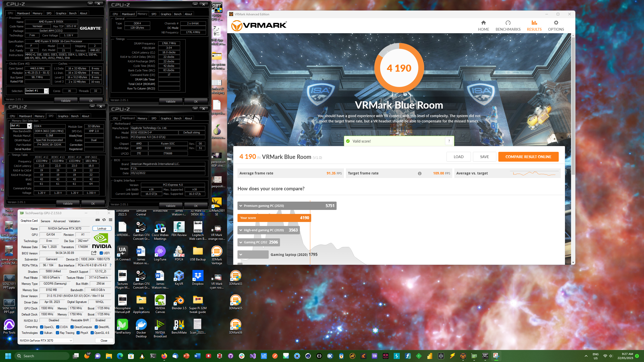Click COMPARE RESULT ONLINE button

click(528, 157)
